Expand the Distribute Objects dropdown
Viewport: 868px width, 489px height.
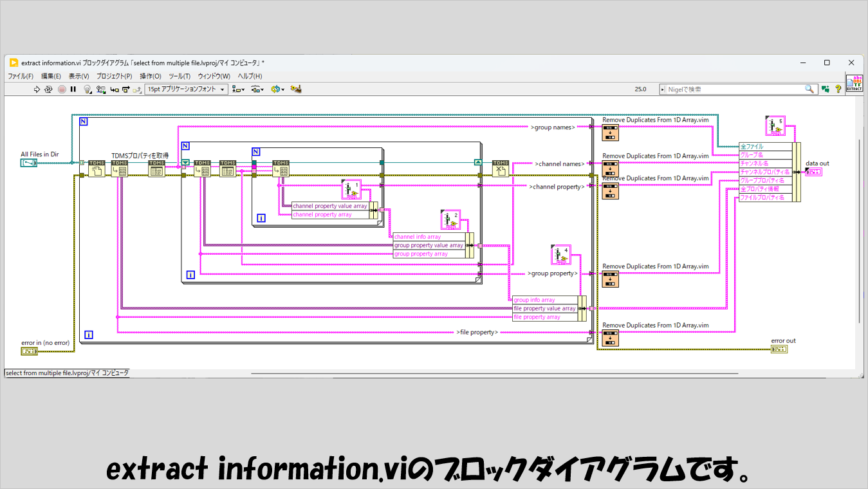257,89
